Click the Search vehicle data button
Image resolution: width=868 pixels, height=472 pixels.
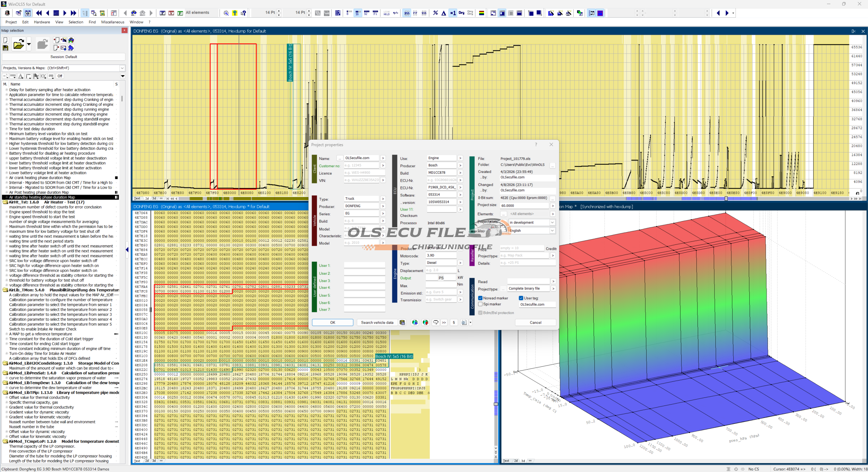coord(377,322)
